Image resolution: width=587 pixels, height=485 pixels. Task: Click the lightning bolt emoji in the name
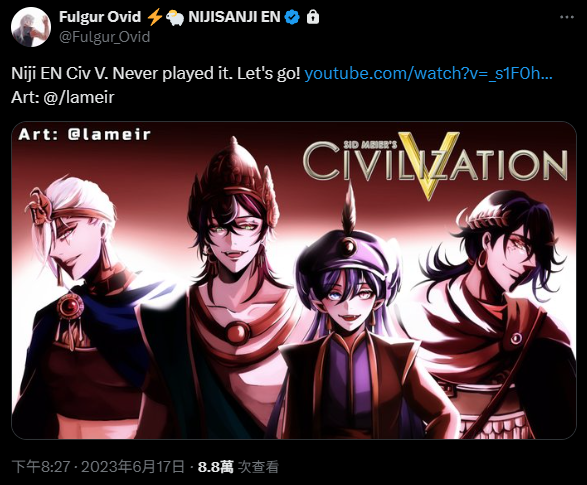pyautogui.click(x=154, y=17)
